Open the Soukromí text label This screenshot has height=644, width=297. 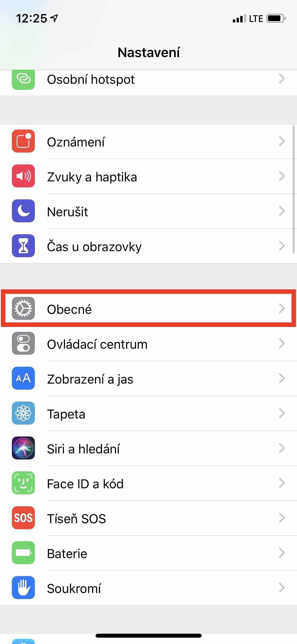click(x=74, y=588)
